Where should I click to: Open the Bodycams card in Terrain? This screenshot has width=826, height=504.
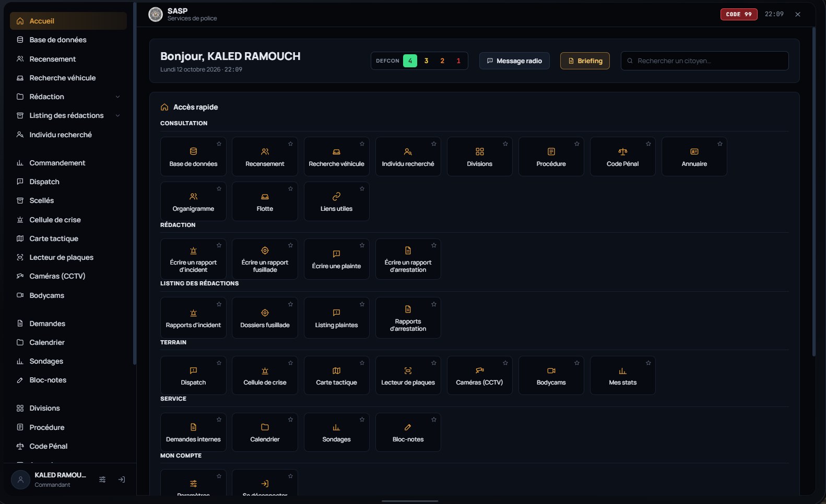point(551,376)
